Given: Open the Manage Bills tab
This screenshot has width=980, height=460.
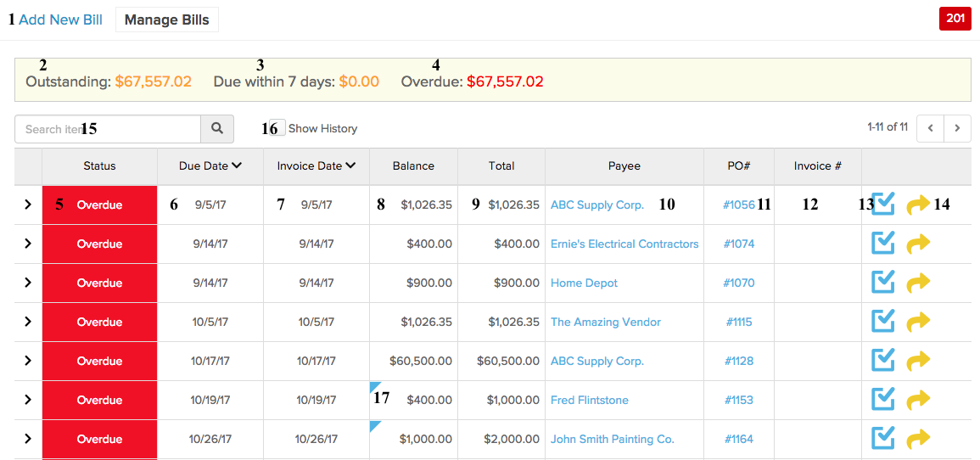Looking at the screenshot, I should click(x=167, y=20).
